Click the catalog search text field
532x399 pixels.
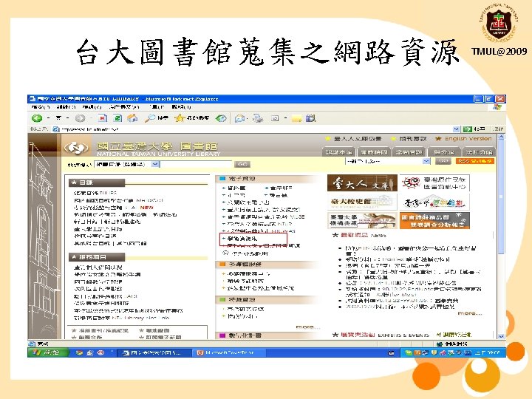coord(196,164)
